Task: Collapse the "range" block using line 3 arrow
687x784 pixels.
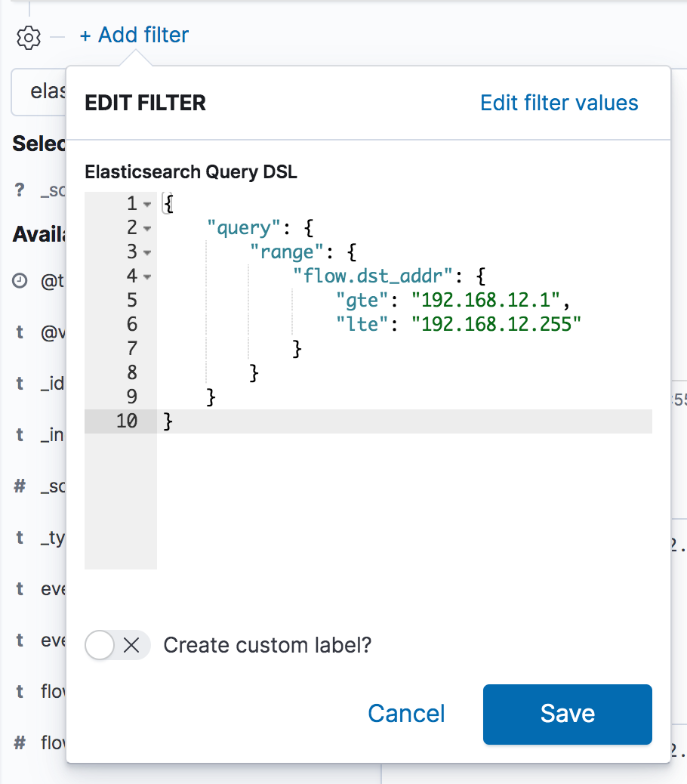Action: 146,252
